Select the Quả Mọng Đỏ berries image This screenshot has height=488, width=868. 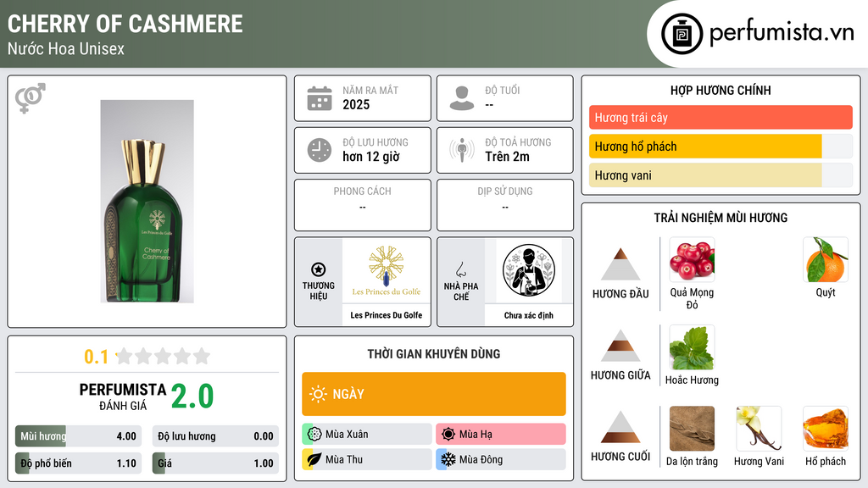(x=692, y=259)
